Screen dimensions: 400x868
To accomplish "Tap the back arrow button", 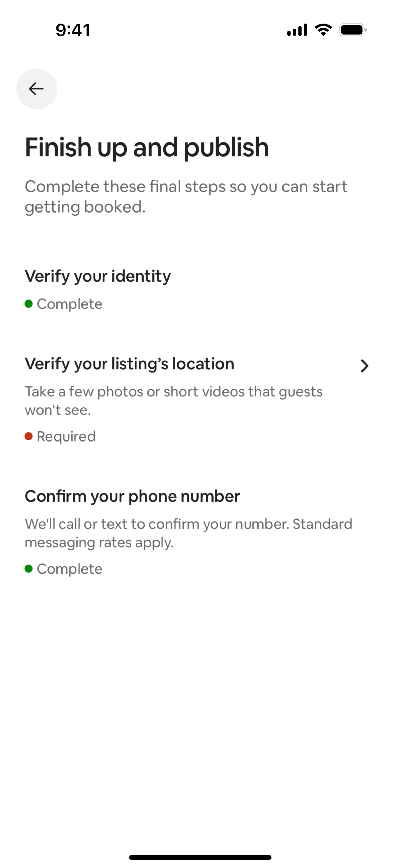I will point(36,89).
